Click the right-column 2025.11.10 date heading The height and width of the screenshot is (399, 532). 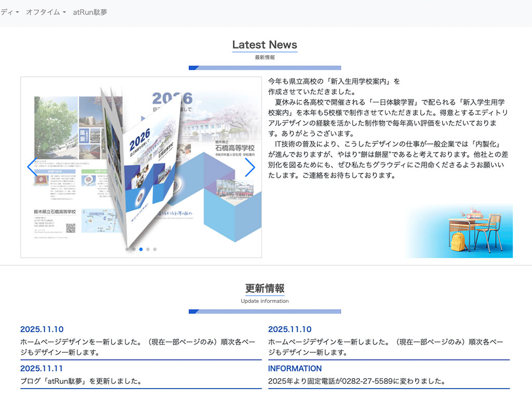coord(290,329)
